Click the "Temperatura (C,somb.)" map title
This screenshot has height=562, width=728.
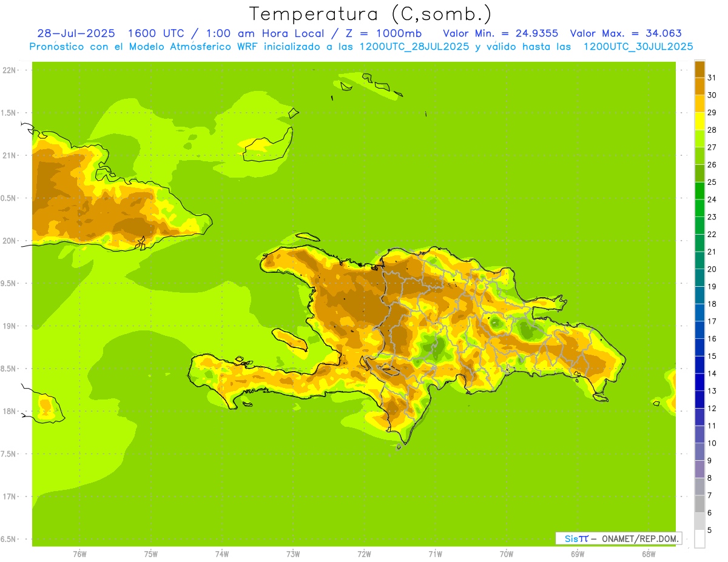click(371, 14)
